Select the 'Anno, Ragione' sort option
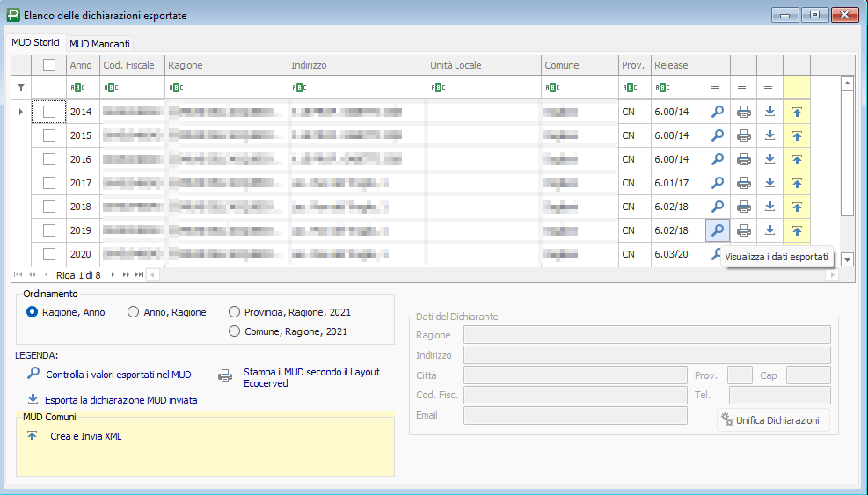 click(x=134, y=312)
